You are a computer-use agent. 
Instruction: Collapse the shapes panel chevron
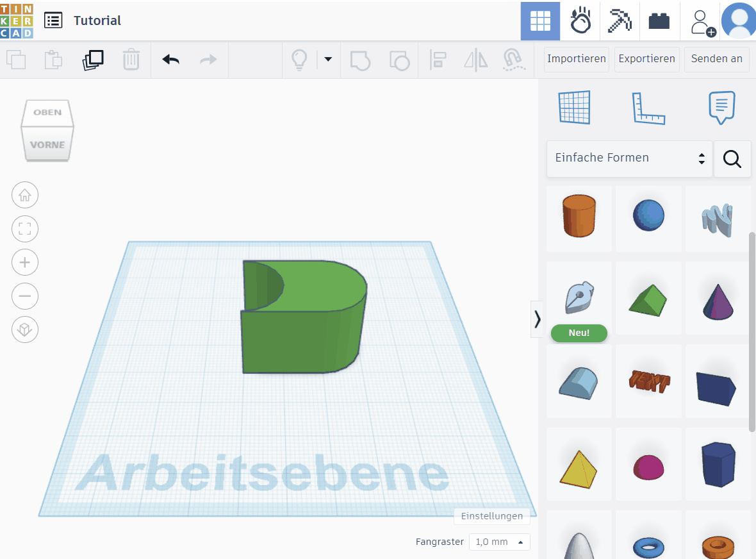pos(537,319)
